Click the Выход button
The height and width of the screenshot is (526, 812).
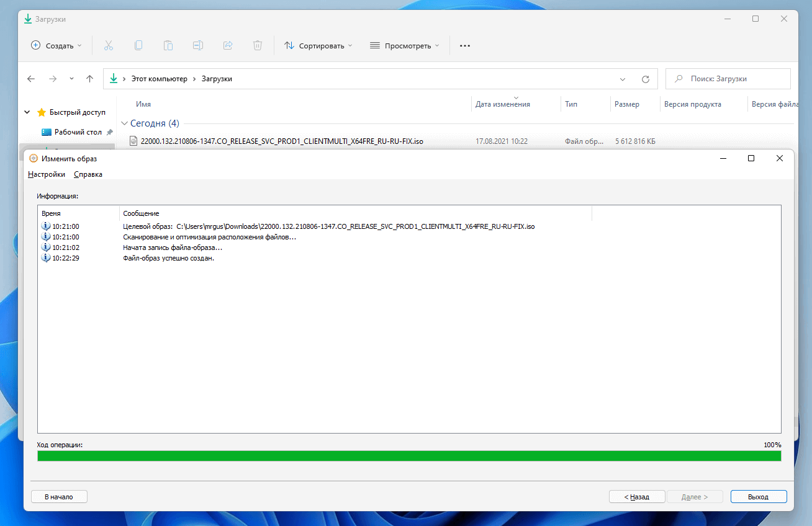[759, 497]
